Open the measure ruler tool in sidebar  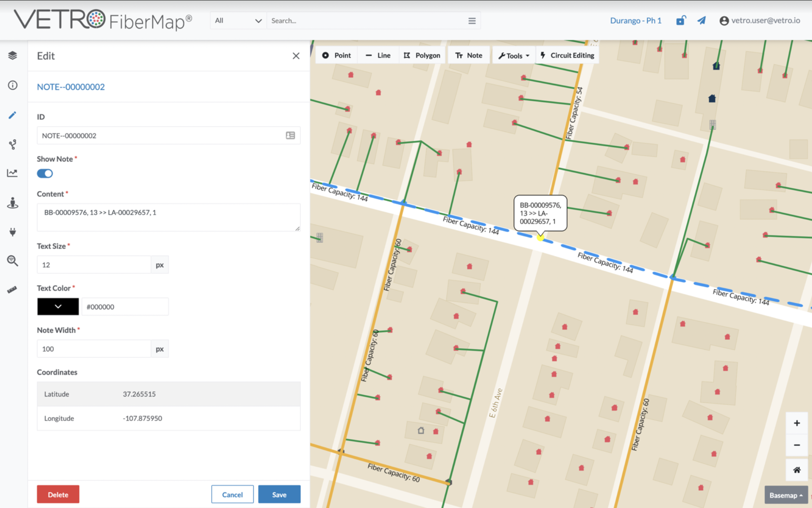pos(12,289)
